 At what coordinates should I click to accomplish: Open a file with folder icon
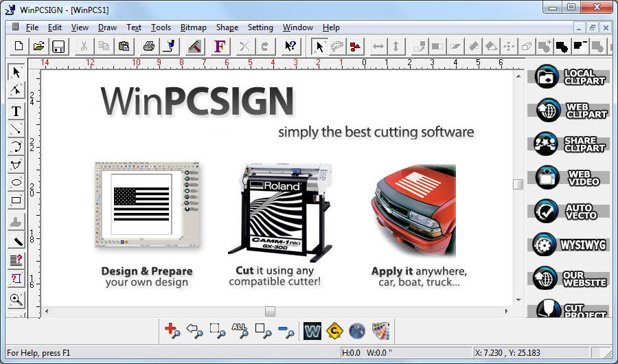tap(38, 46)
